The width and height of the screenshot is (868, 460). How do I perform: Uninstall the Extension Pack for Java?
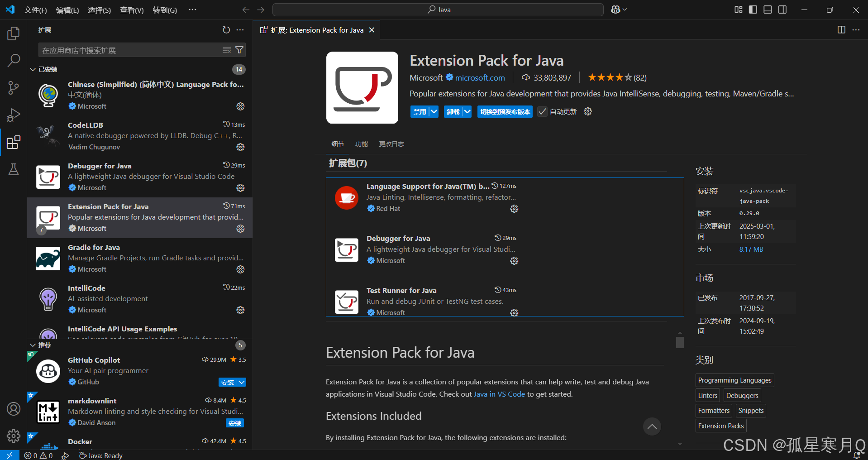click(453, 112)
